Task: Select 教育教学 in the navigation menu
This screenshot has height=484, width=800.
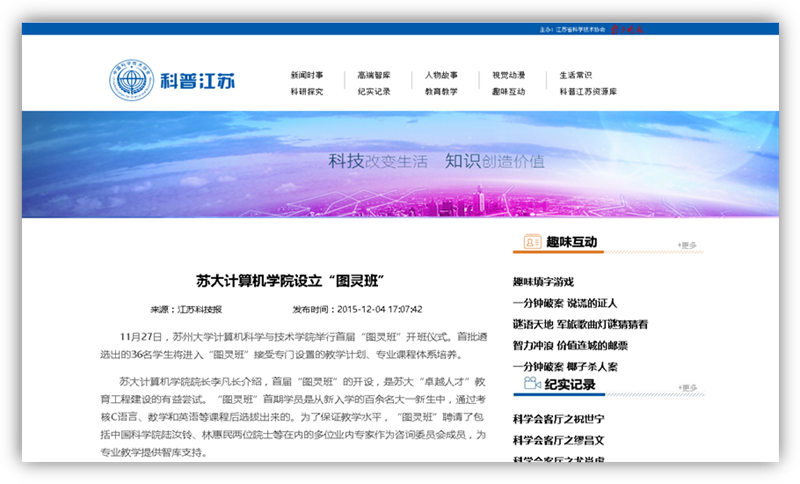Action: pyautogui.click(x=441, y=91)
